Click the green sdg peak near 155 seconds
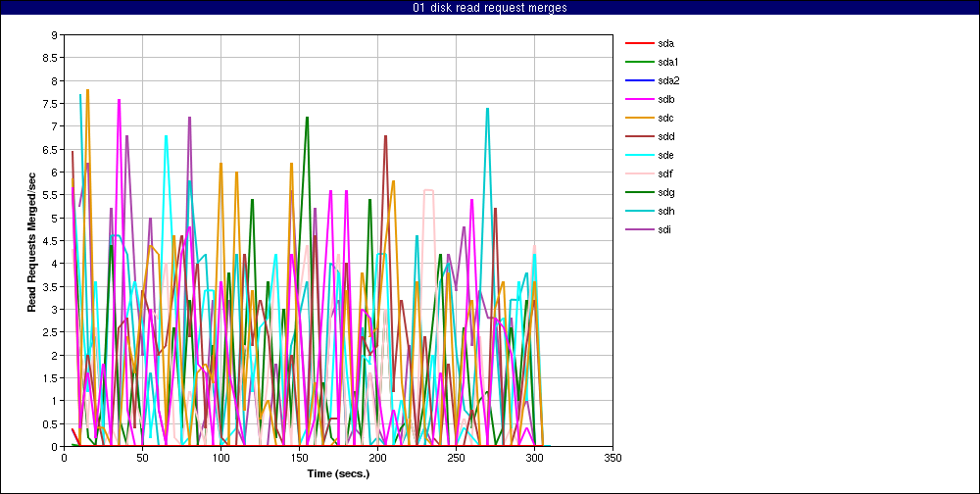980x494 pixels. (x=307, y=118)
